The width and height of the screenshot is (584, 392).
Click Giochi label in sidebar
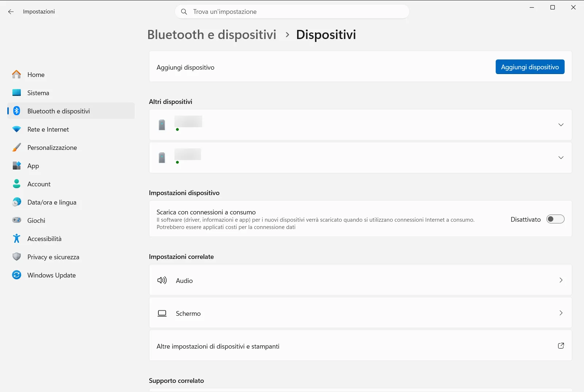36,221
